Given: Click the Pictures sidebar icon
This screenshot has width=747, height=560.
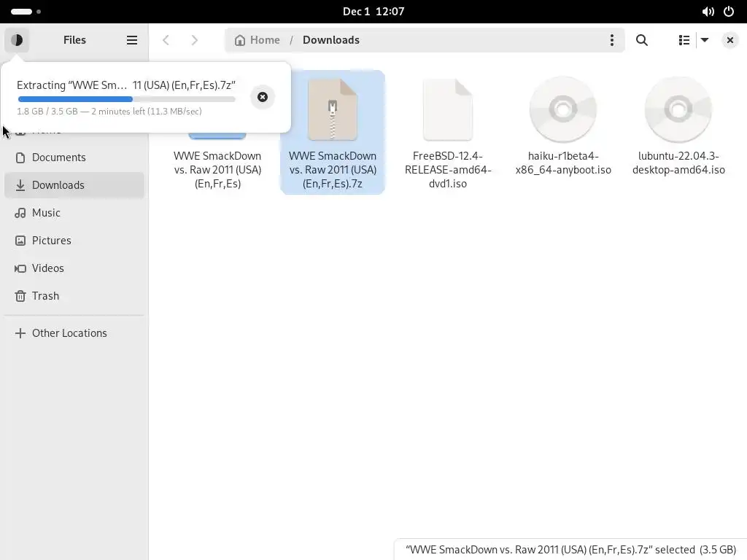Looking at the screenshot, I should point(20,241).
